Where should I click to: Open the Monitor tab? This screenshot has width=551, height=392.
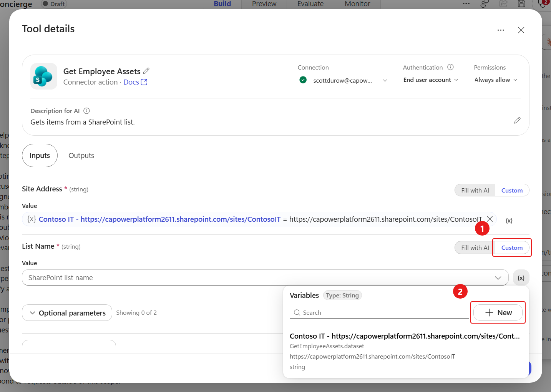357,4
